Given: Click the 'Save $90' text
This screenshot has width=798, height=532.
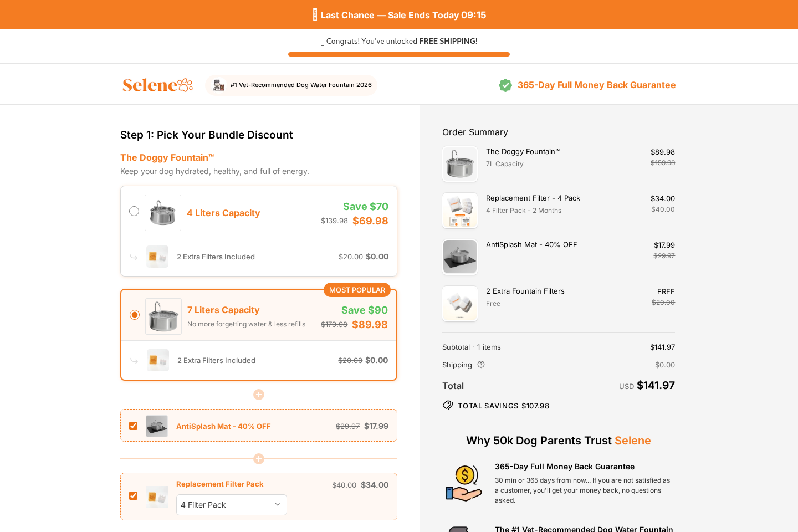Looking at the screenshot, I should pos(365,310).
